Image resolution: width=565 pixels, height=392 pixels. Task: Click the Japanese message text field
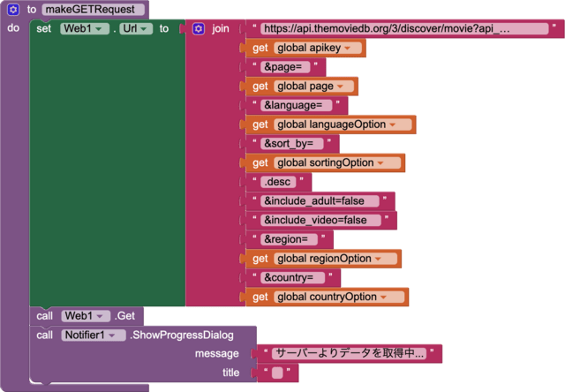point(350,354)
